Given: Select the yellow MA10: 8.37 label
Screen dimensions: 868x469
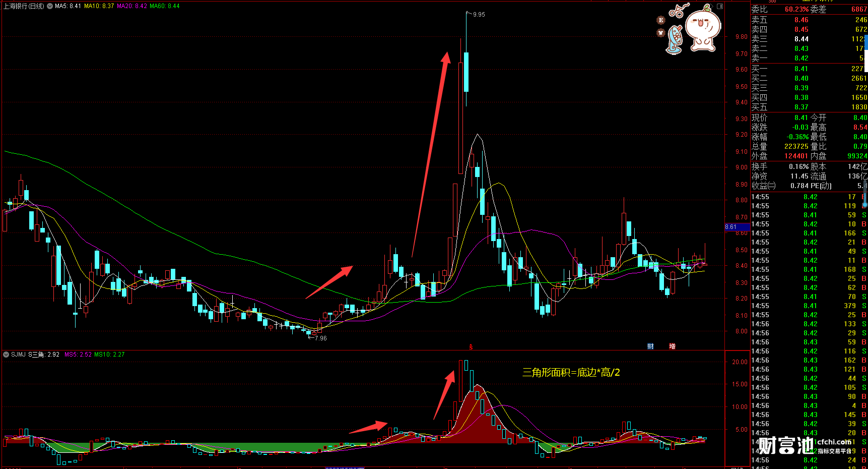Looking at the screenshot, I should tap(99, 6).
